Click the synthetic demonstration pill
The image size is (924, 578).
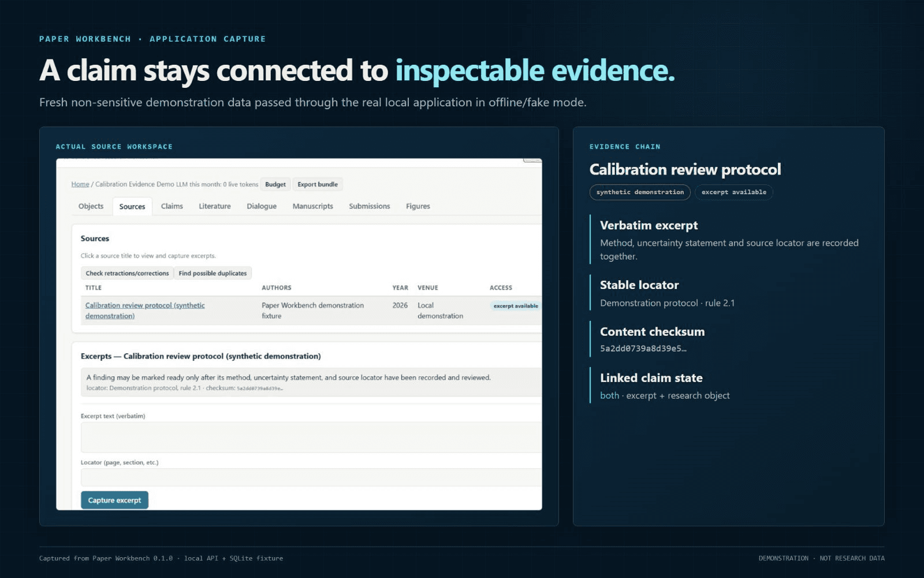coord(640,192)
